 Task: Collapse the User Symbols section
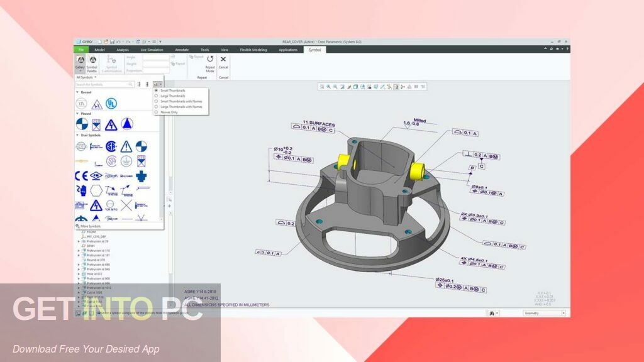[77, 135]
